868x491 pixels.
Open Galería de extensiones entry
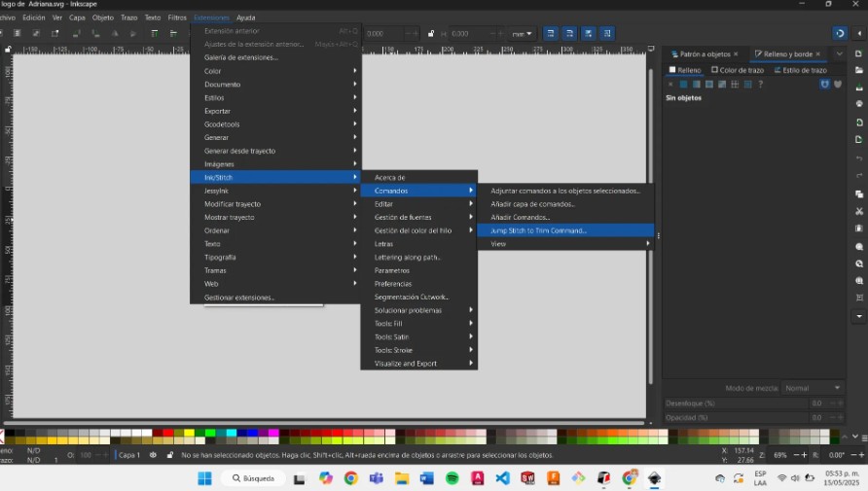click(x=275, y=57)
